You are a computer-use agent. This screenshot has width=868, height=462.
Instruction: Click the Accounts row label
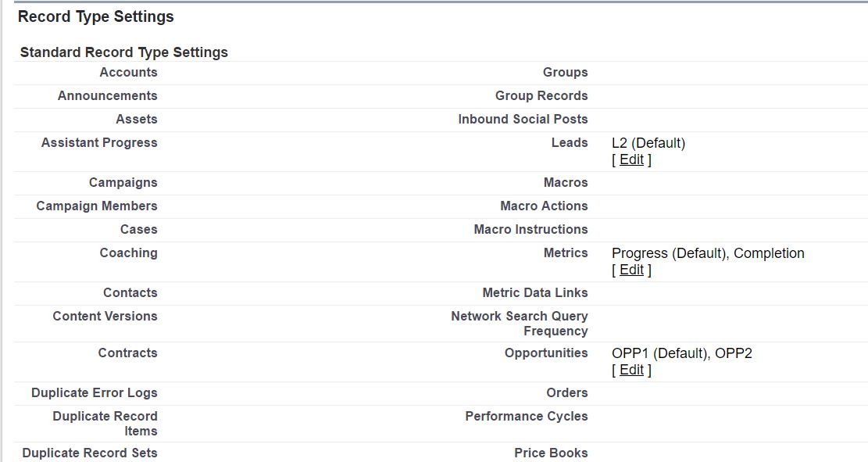(128, 73)
